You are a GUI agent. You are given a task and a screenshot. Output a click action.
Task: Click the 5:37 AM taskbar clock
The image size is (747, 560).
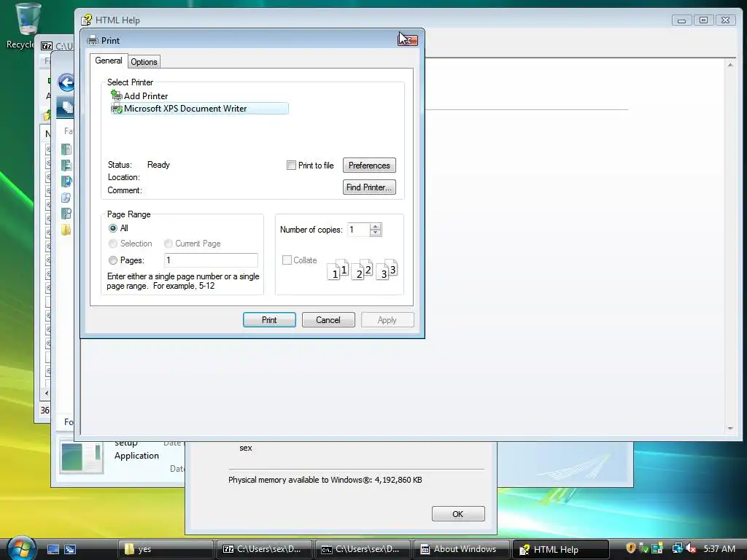pyautogui.click(x=719, y=548)
